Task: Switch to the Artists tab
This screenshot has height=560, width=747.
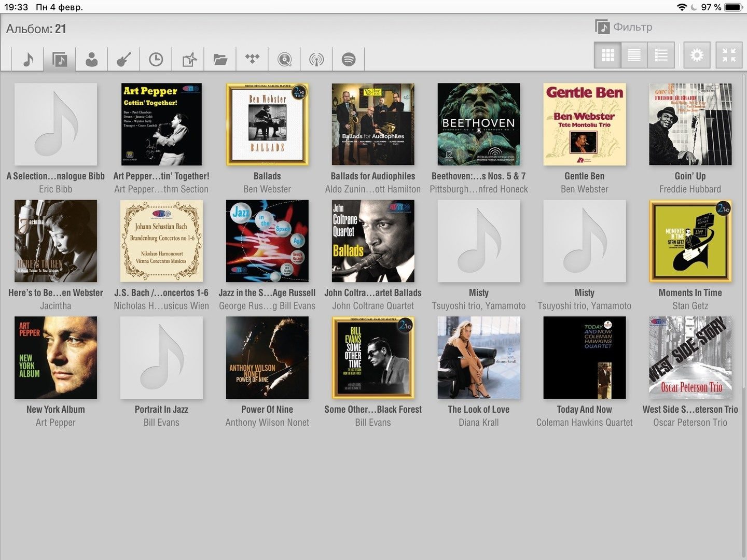Action: 92,59
